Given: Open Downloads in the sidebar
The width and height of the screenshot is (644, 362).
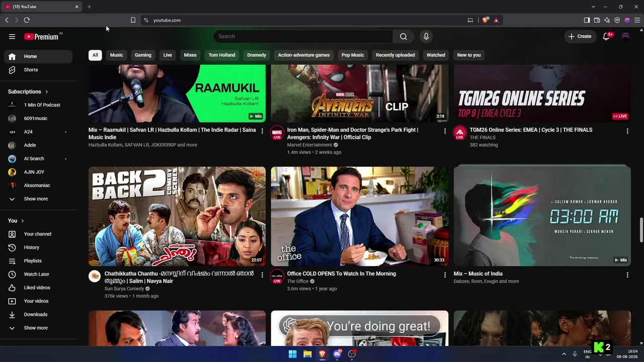Looking at the screenshot, I should (38, 315).
